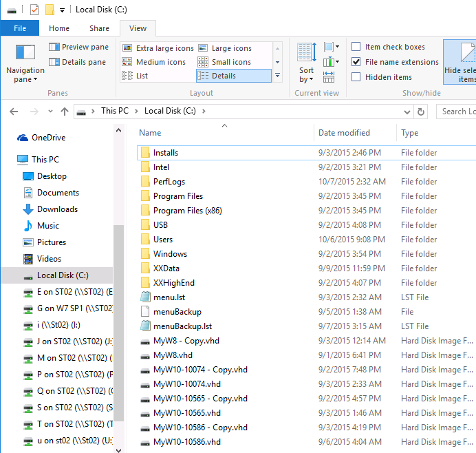
Task: Toggle the Preview pane
Action: click(78, 47)
